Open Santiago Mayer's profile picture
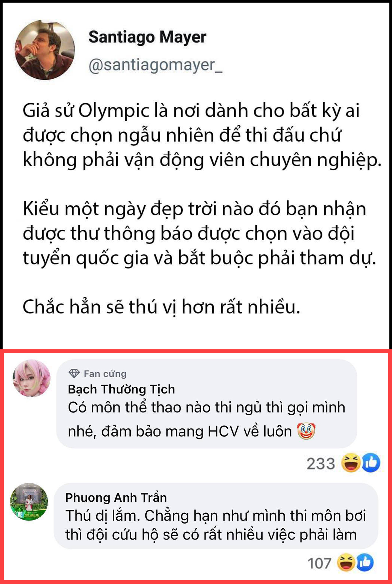This screenshot has width=392, height=584. click(x=45, y=50)
